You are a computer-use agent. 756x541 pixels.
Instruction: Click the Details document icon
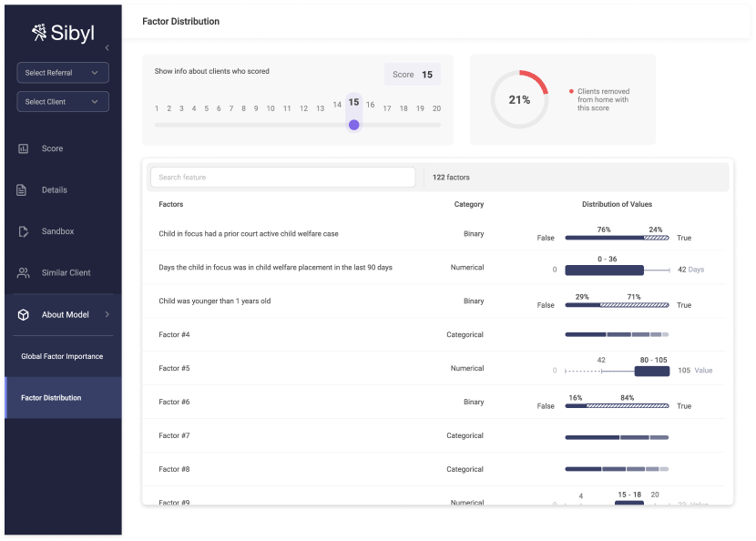(23, 190)
